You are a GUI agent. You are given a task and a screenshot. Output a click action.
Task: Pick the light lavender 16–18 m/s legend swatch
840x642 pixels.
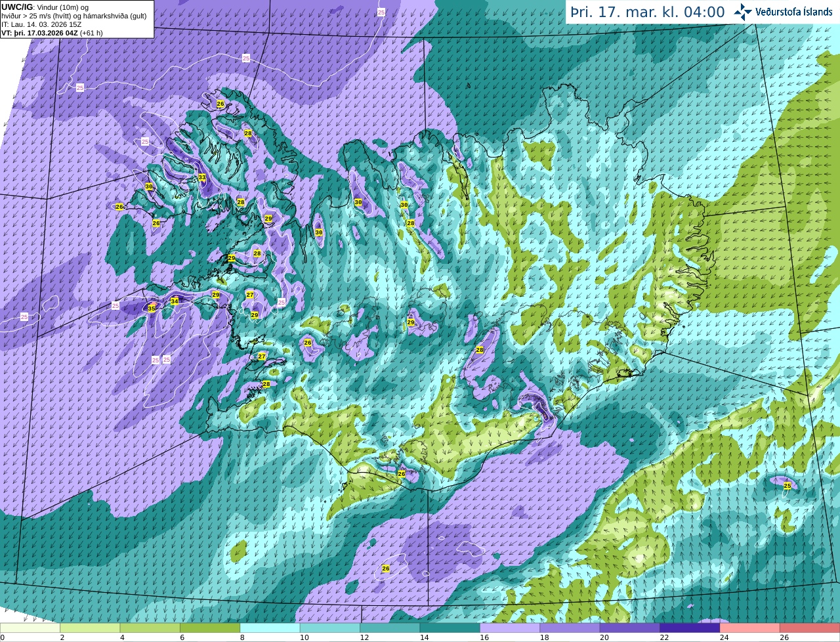[510, 628]
